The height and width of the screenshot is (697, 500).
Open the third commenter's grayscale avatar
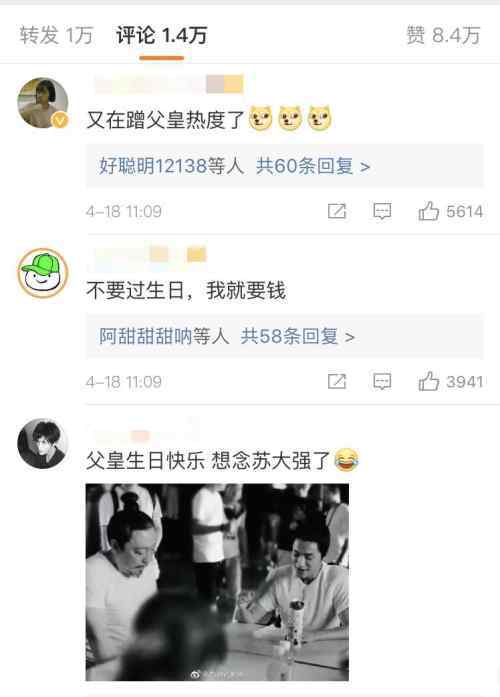43,443
